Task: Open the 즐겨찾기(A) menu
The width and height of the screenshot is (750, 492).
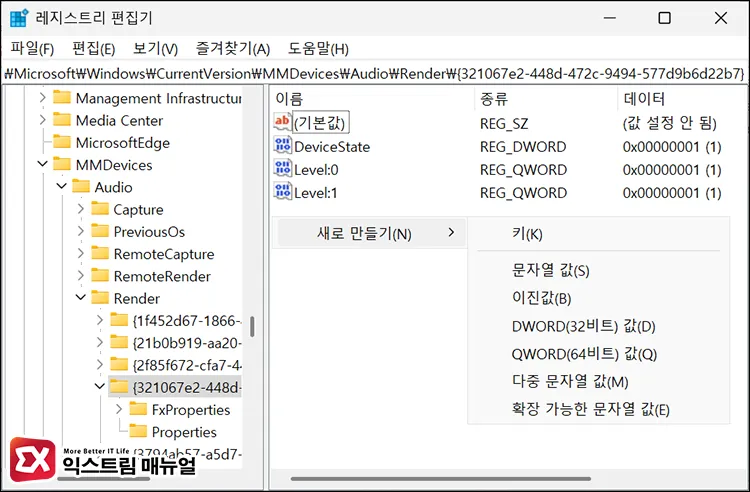Action: pyautogui.click(x=233, y=49)
